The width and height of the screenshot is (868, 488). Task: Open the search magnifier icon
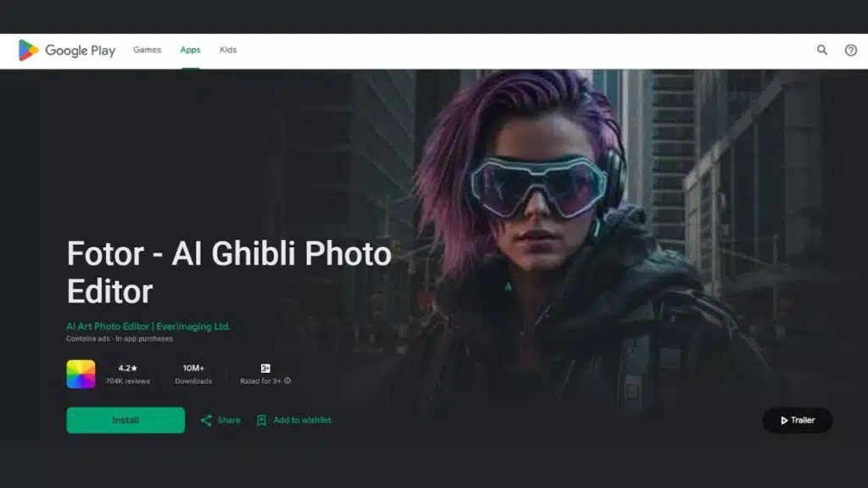coord(822,50)
